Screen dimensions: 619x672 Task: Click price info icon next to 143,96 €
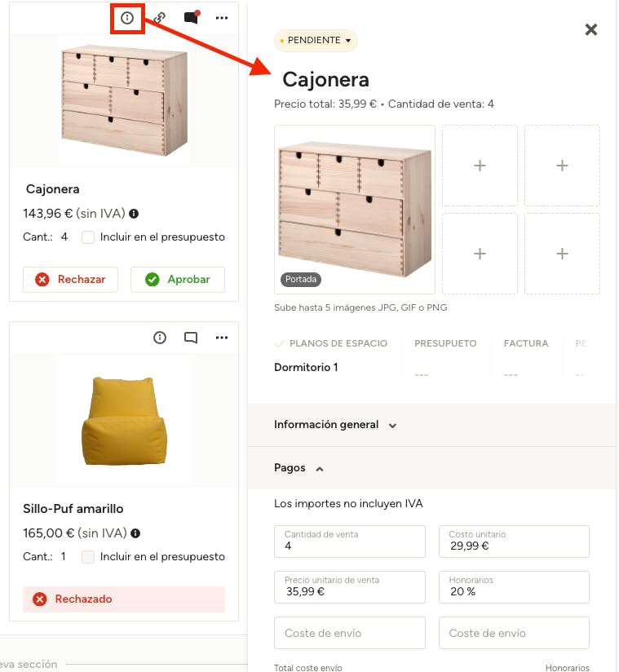point(134,214)
